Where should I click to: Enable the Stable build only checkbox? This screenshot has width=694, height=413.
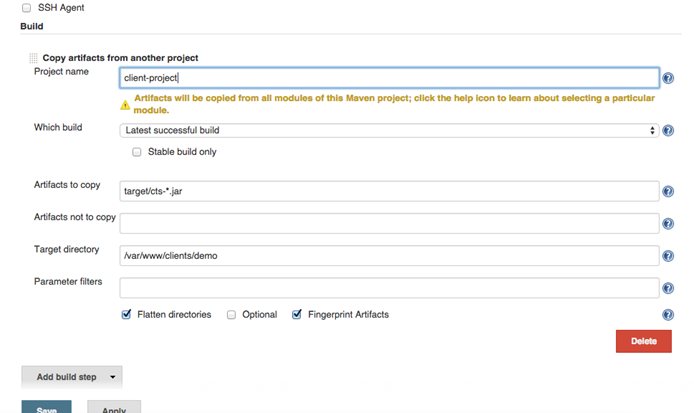point(137,152)
